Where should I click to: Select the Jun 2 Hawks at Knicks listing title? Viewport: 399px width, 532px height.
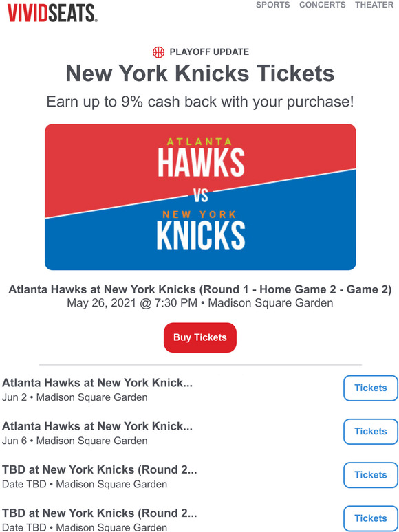pos(97,383)
